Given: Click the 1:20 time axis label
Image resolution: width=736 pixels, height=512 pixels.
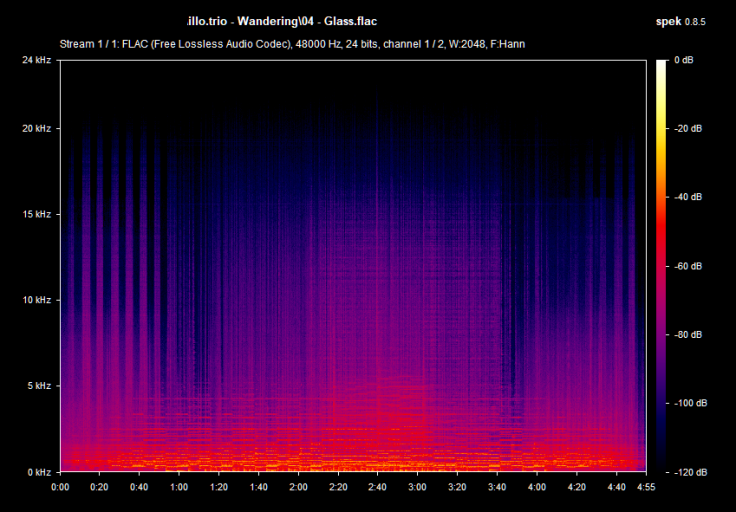Looking at the screenshot, I should click(x=219, y=487).
